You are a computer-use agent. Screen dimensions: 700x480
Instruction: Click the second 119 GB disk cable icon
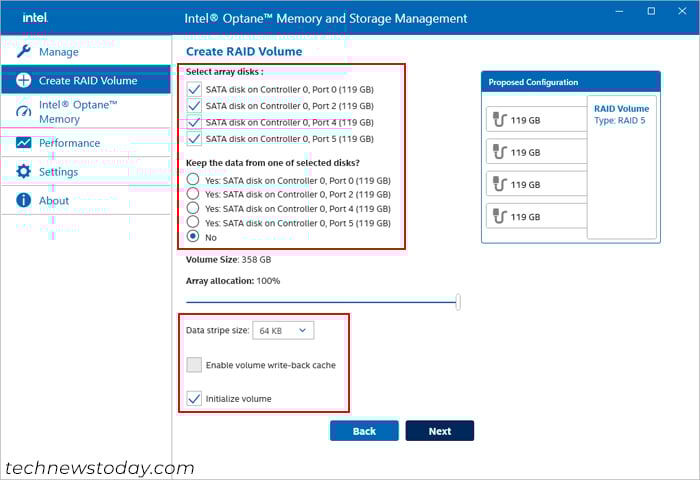coord(500,152)
